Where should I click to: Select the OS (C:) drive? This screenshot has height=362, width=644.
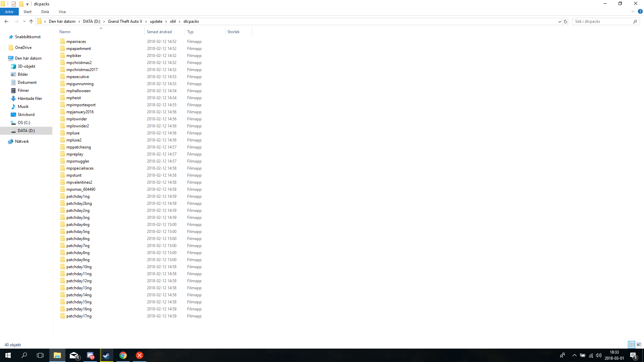[24, 123]
